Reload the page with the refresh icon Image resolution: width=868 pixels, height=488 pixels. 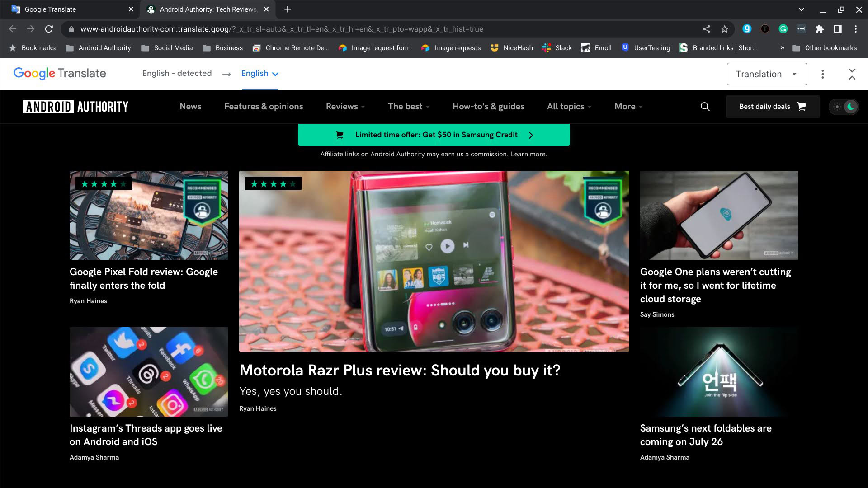point(49,29)
